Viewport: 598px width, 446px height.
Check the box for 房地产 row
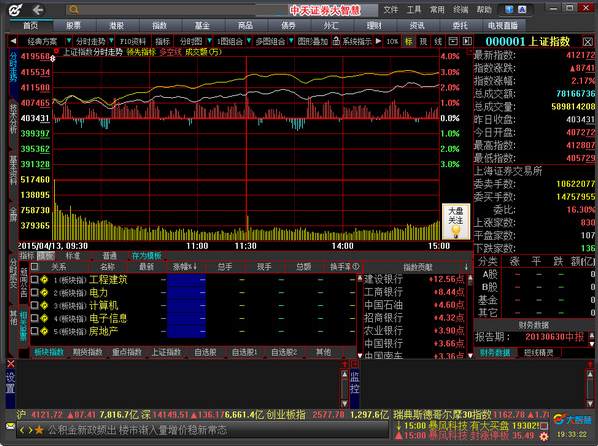coord(34,331)
